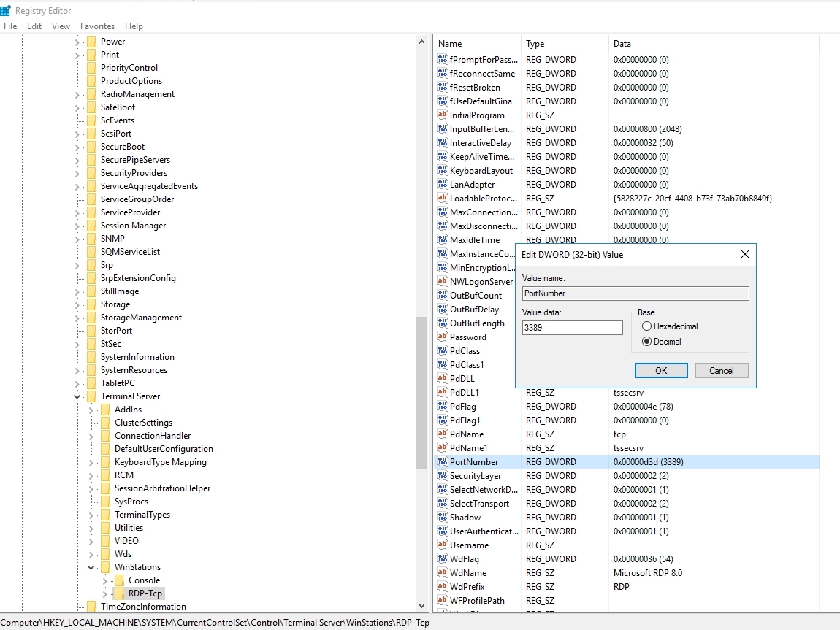840x630 pixels.
Task: Expand the SNMP registry key
Action: [x=77, y=238]
